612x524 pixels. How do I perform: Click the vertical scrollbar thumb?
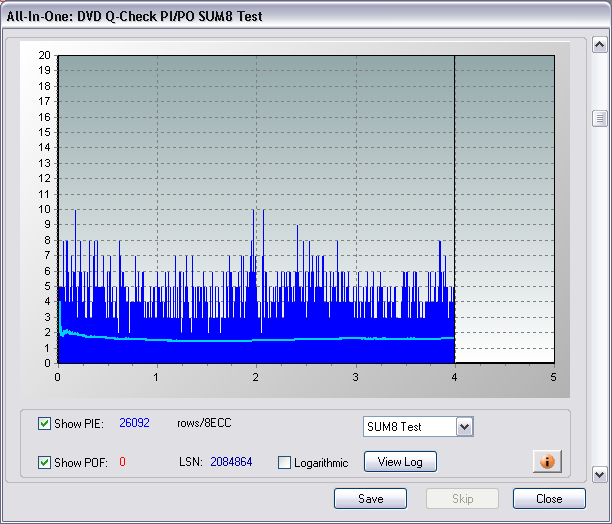point(600,118)
